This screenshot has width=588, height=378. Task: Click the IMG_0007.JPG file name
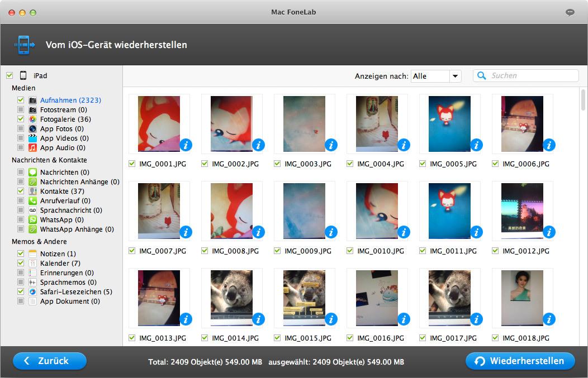[x=163, y=251]
